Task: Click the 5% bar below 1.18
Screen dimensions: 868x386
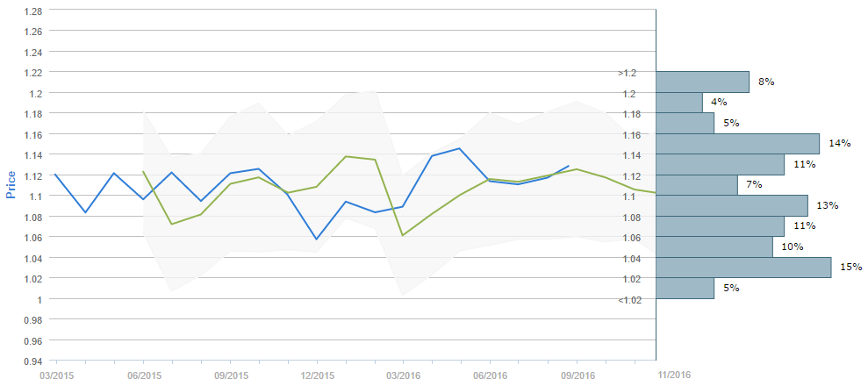Action: point(685,123)
